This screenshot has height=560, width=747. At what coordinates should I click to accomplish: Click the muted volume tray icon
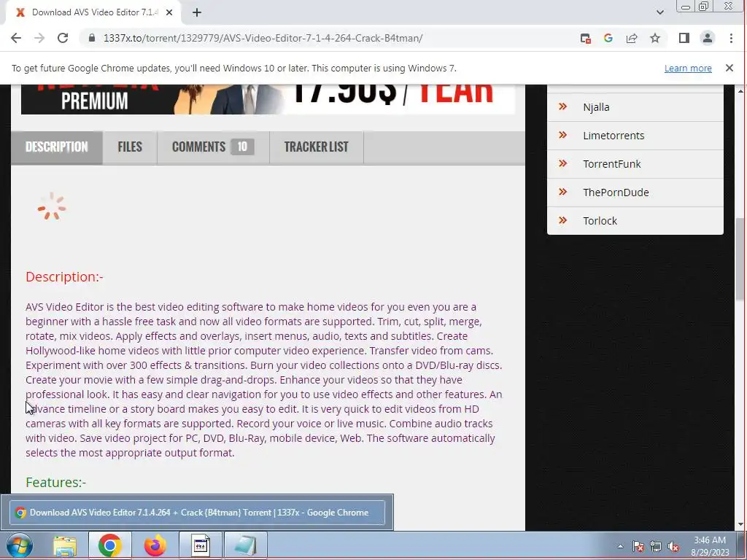point(673,546)
